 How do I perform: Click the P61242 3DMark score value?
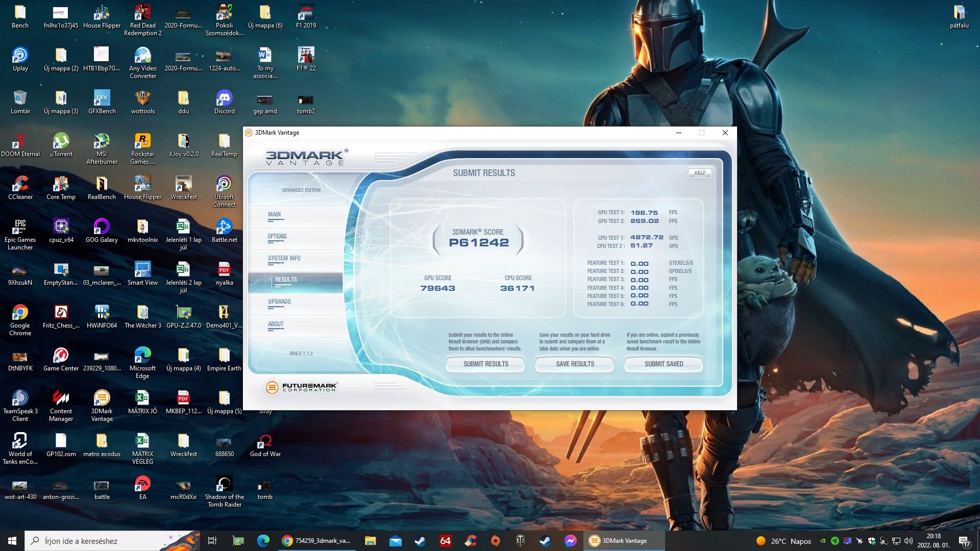coord(479,243)
